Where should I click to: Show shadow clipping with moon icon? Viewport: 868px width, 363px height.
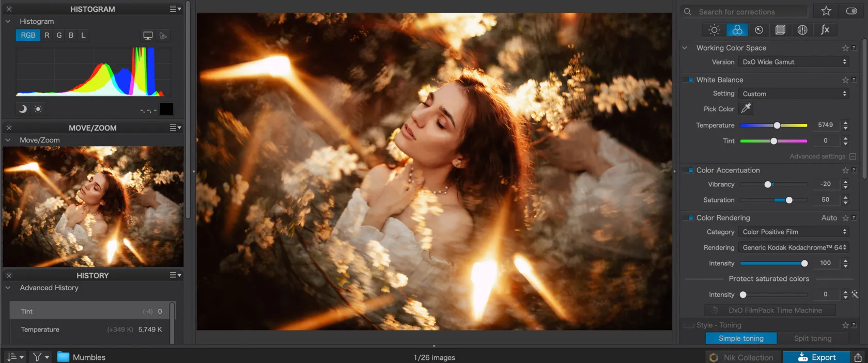(x=23, y=109)
